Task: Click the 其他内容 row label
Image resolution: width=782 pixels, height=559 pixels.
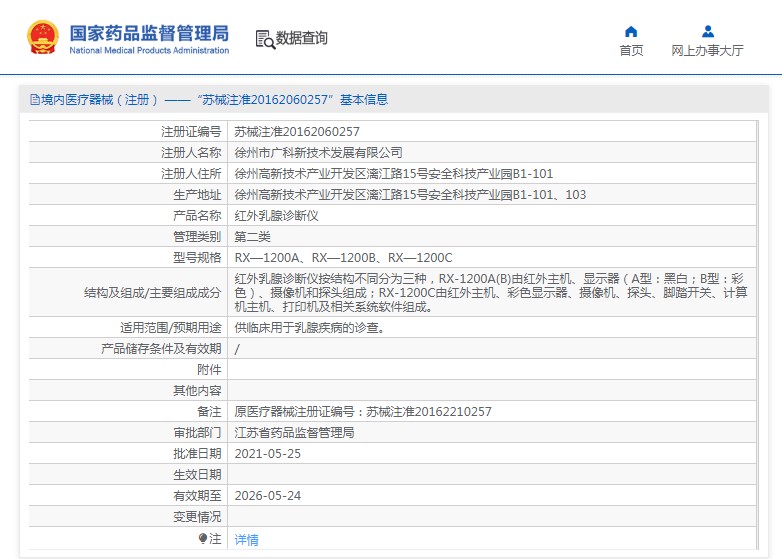Action: coord(197,390)
